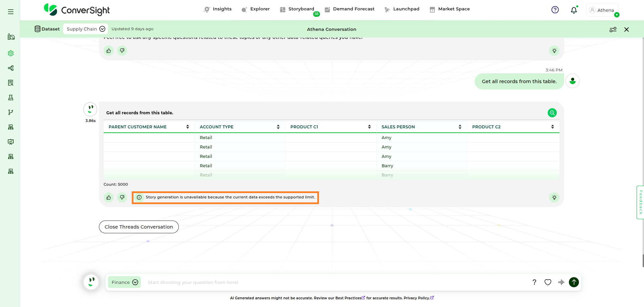Thumbs up the table response
The width and height of the screenshot is (644, 307).
click(x=109, y=197)
